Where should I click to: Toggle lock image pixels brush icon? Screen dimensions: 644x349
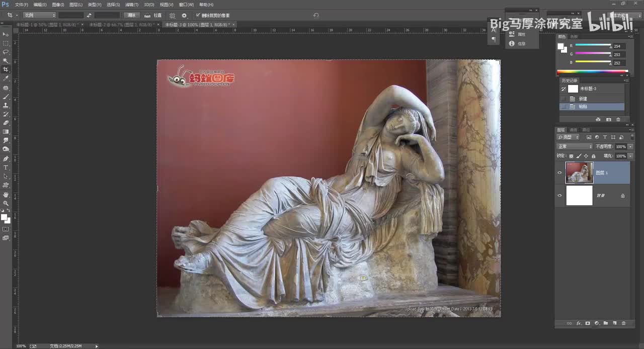coord(579,156)
